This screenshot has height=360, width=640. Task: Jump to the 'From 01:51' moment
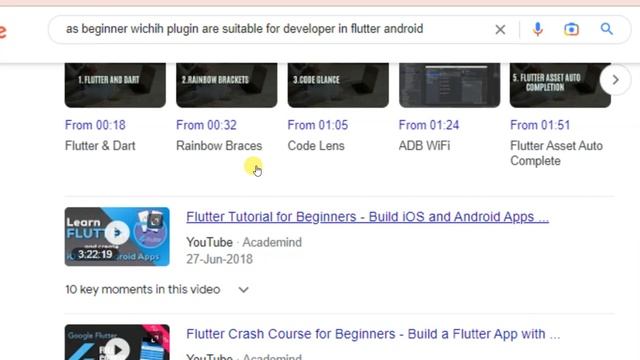(540, 125)
